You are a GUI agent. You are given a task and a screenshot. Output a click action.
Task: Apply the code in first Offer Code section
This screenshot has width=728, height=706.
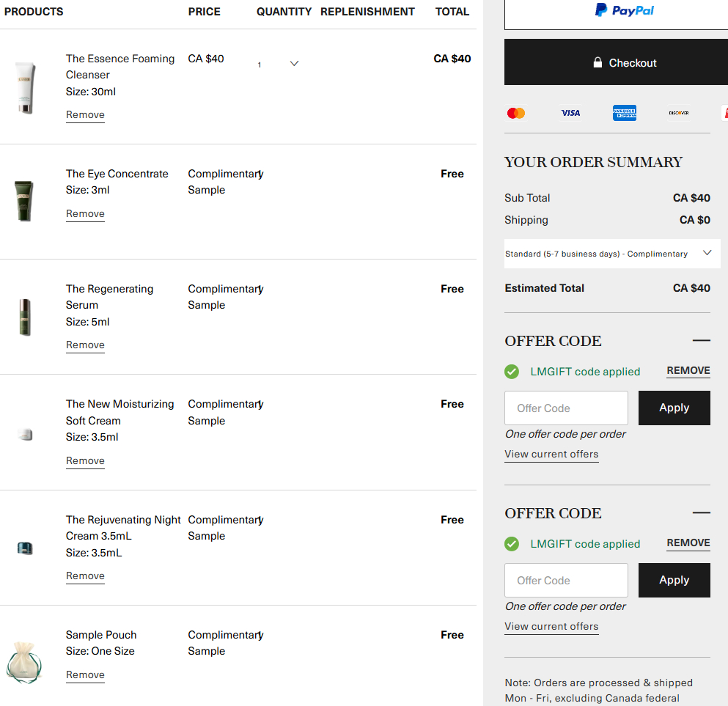tap(674, 408)
